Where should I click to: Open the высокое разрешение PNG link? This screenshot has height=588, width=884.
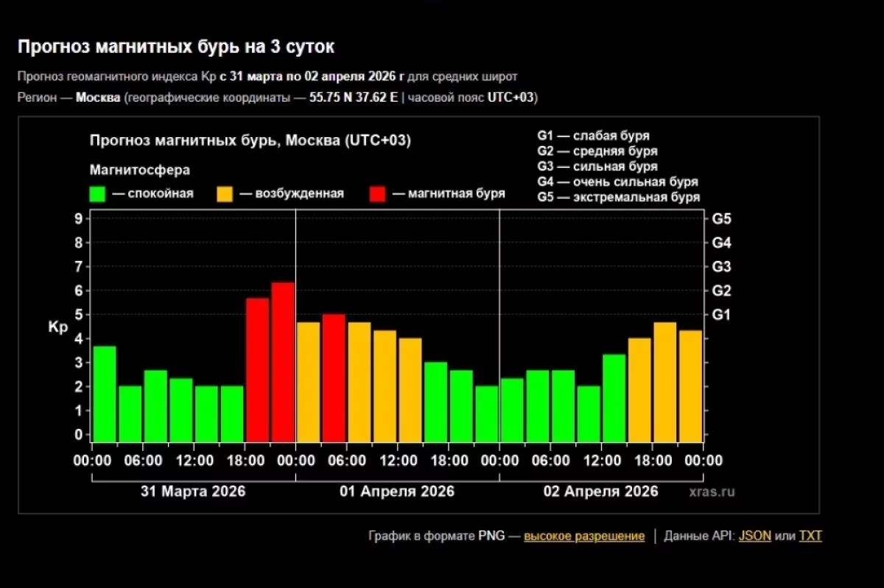583,536
